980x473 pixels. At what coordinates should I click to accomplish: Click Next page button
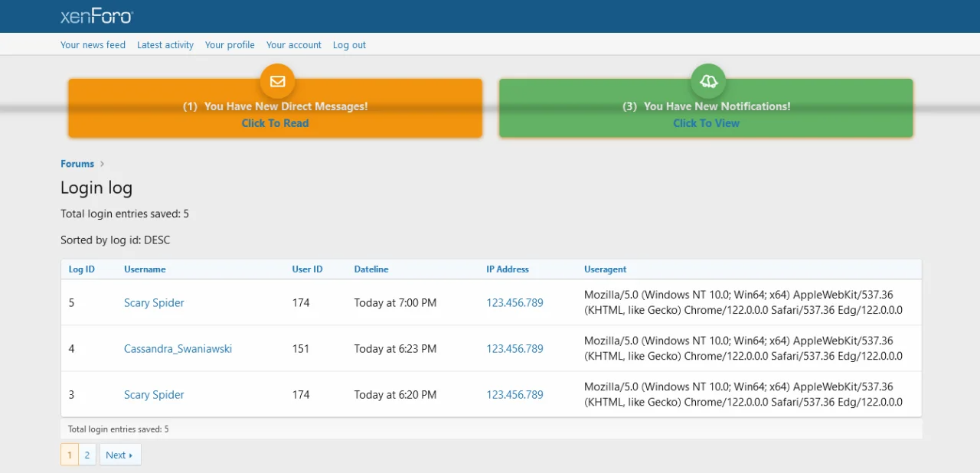119,455
